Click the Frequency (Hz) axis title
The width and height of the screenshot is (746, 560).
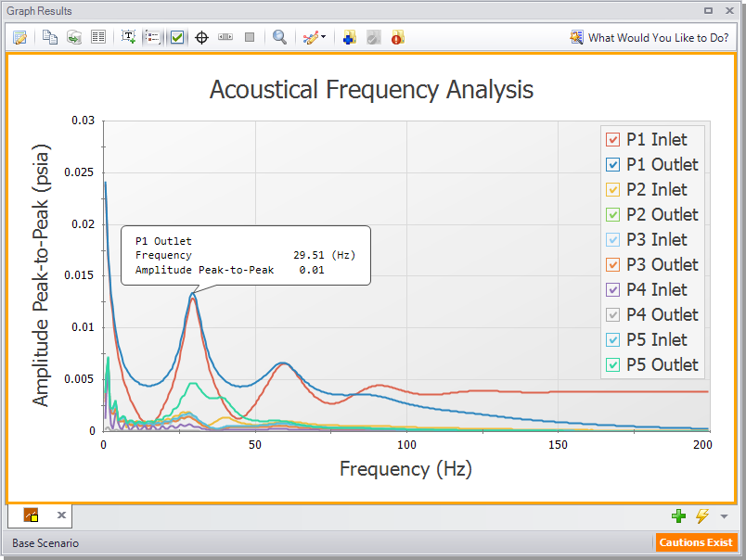click(405, 469)
